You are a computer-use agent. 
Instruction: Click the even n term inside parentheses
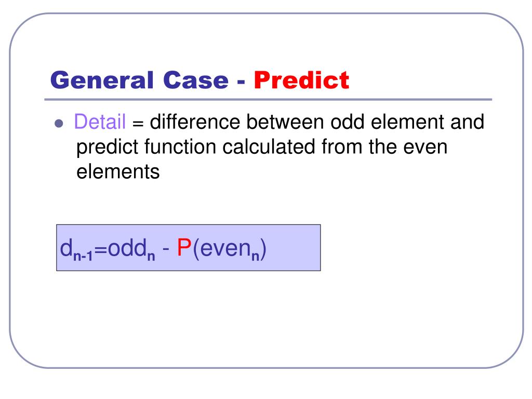[x=229, y=249]
